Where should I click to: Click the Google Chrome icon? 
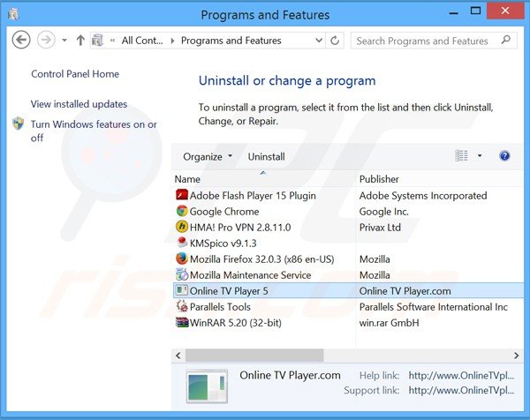tap(182, 211)
